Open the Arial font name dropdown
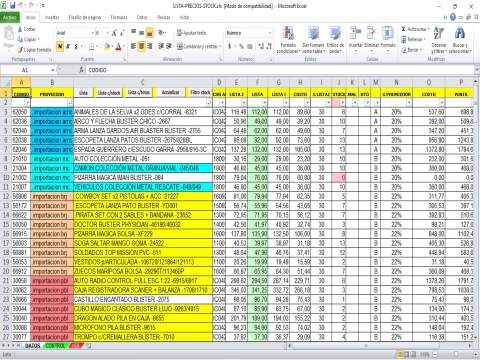 [93, 33]
